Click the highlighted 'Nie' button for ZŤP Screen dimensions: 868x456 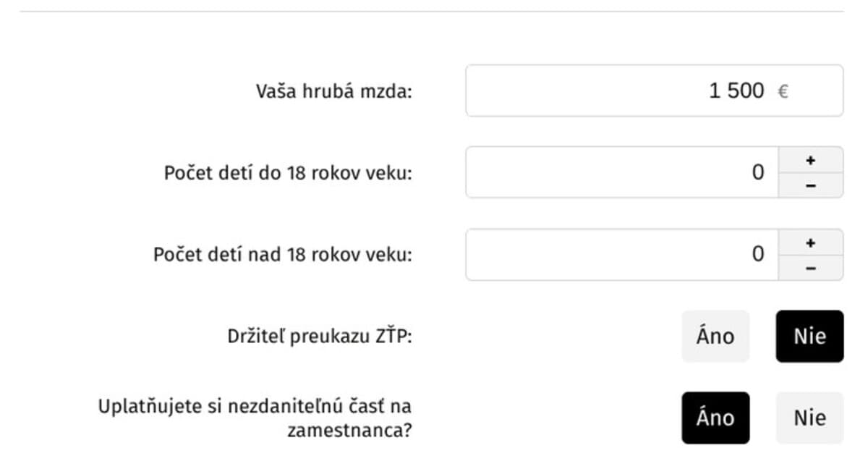click(809, 336)
